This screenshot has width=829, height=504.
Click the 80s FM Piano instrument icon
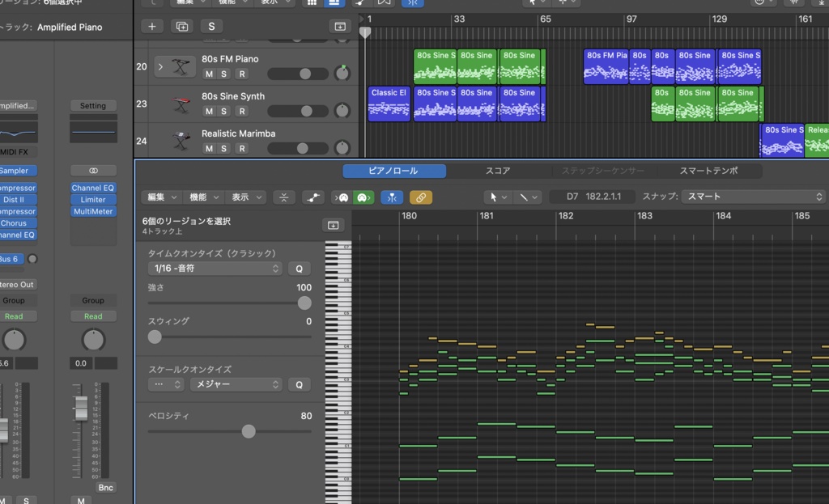point(181,66)
